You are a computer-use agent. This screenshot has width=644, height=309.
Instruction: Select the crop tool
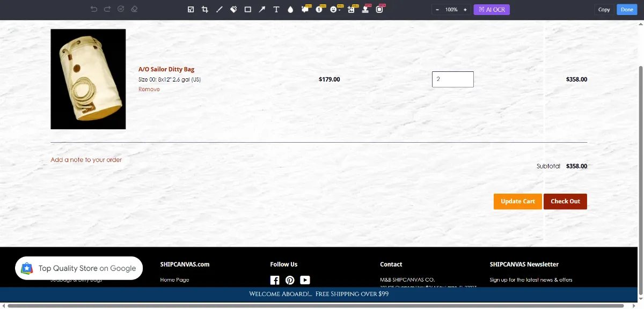[204, 9]
